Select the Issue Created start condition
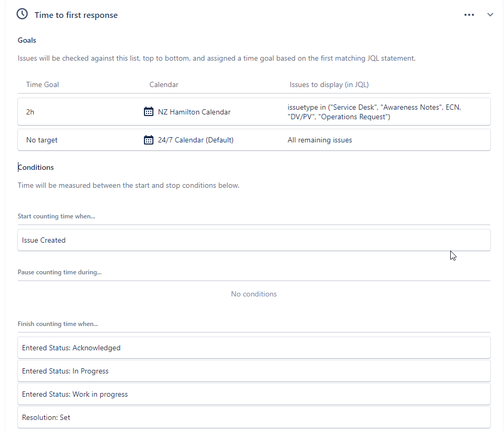The image size is (504, 431). coord(254,240)
